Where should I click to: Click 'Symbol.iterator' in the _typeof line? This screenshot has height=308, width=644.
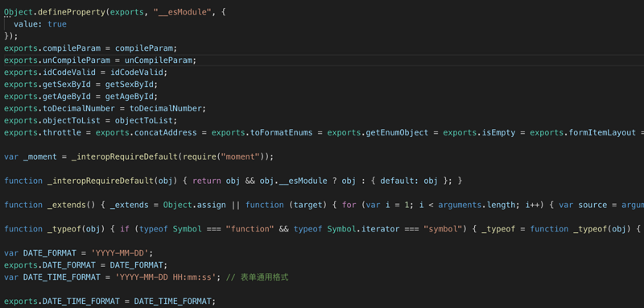point(363,229)
